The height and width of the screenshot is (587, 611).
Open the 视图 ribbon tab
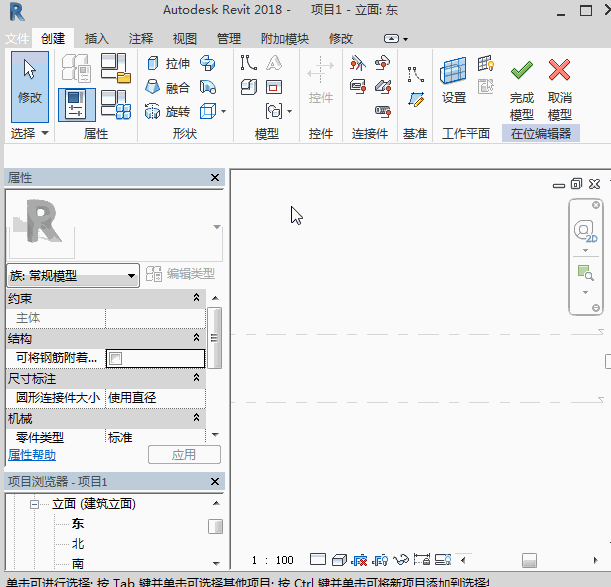click(184, 38)
